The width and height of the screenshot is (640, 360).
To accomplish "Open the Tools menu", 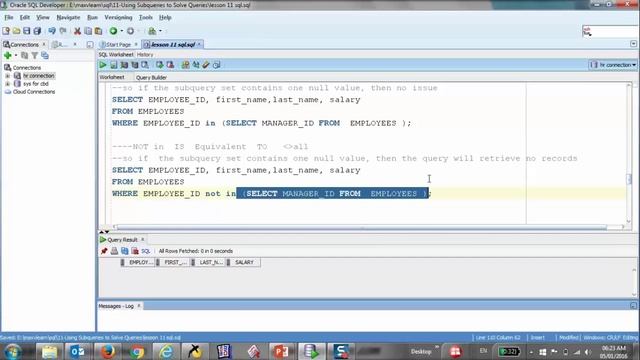I will [145, 18].
